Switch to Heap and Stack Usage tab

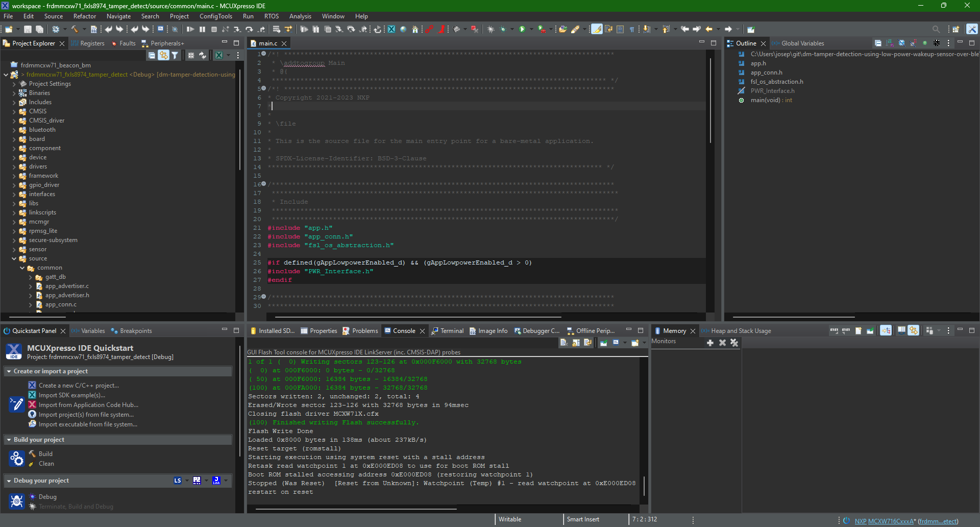click(x=736, y=331)
